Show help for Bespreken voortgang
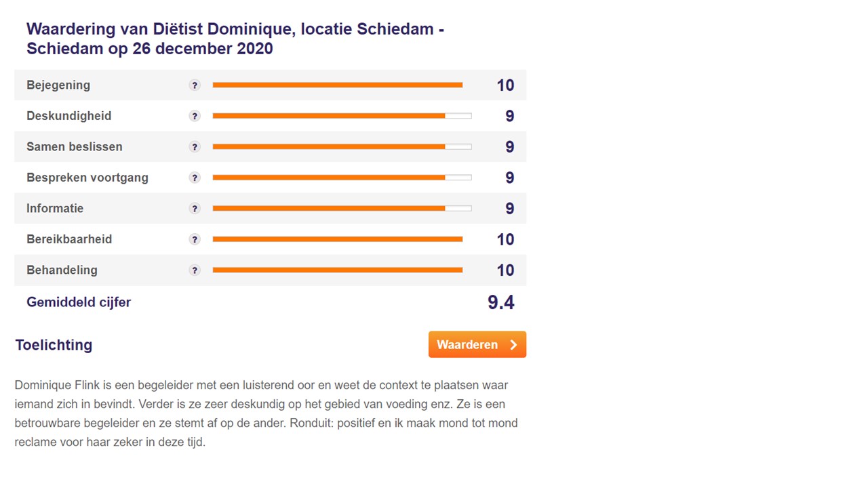This screenshot has width=868, height=488. click(x=195, y=178)
